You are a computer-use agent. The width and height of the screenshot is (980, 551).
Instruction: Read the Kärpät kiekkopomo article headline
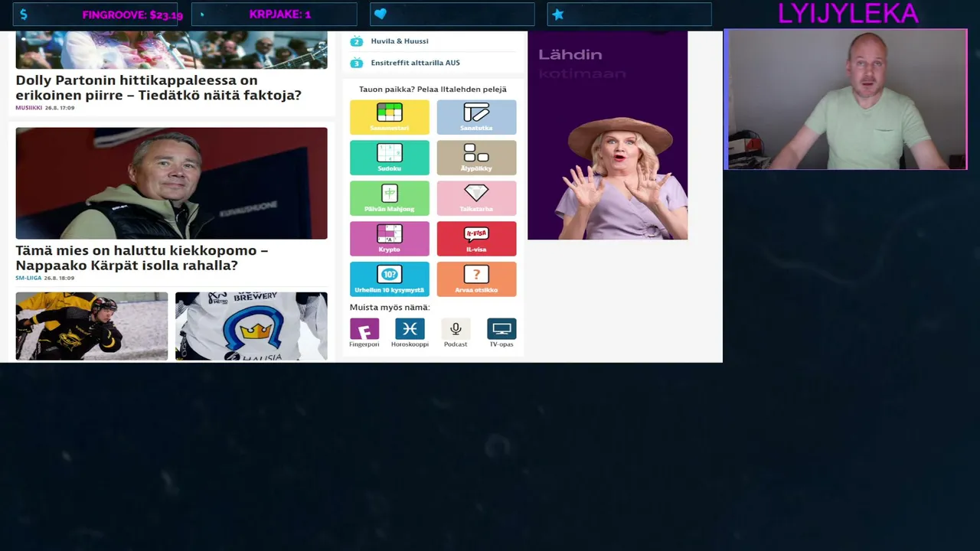(x=142, y=258)
